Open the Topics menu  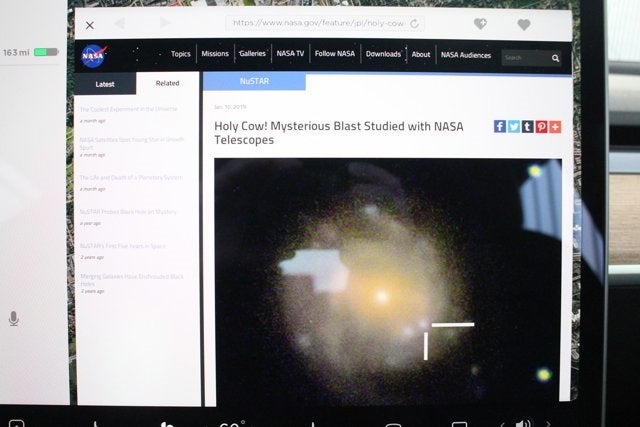(180, 54)
